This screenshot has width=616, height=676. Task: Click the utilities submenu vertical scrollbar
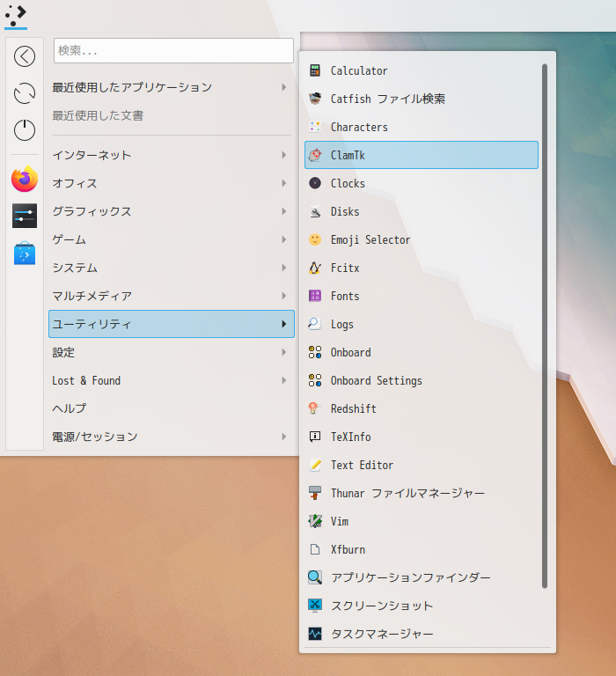coord(545,326)
